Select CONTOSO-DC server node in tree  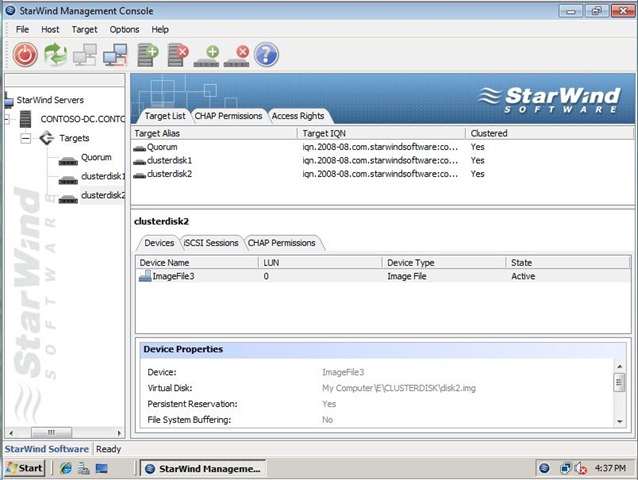(x=82, y=119)
